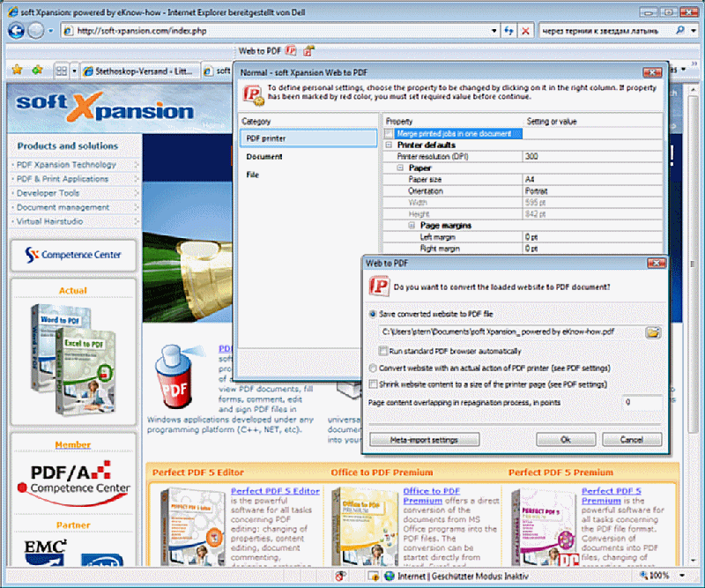
Task: Open Developer Tools menu item
Action: [48, 193]
